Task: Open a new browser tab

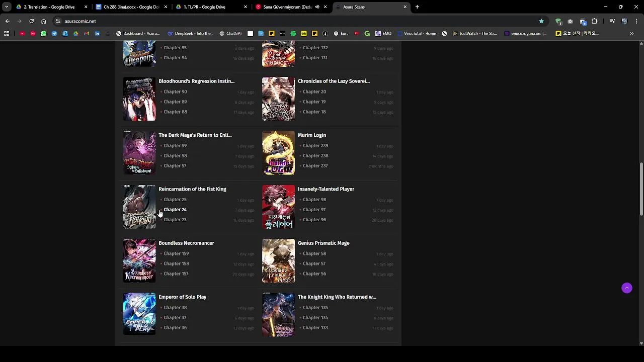Action: point(417,7)
